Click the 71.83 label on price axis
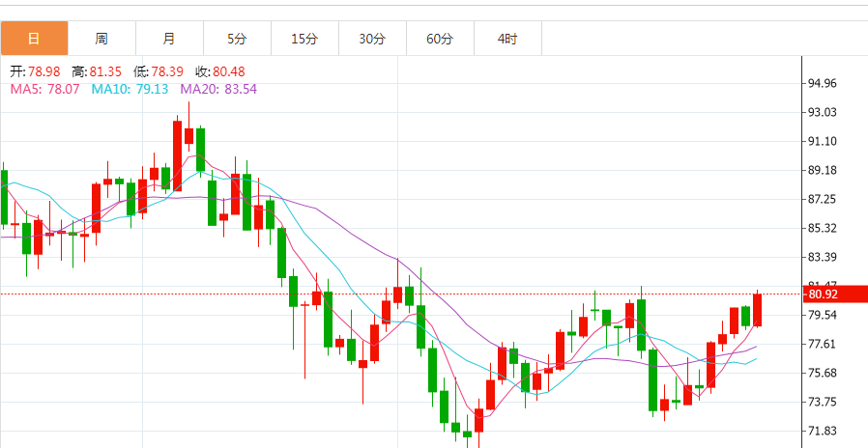The image size is (868, 448). coord(823,431)
